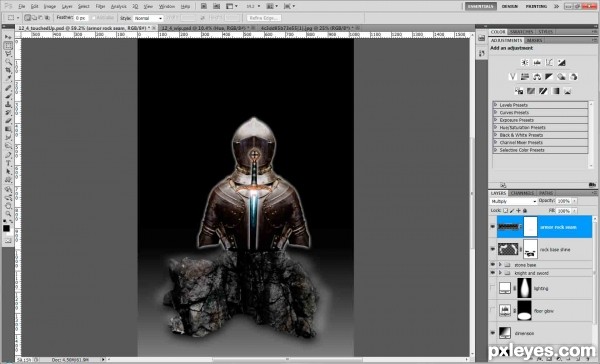This screenshot has height=364, width=600.
Task: Select the Zoom tool in the toolbox
Action: pos(8,214)
